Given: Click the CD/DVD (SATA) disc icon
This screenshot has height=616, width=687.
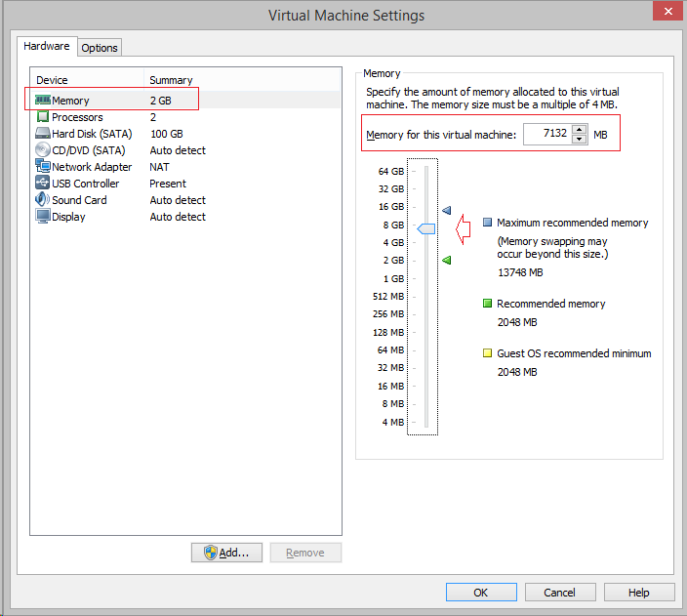Looking at the screenshot, I should pyautogui.click(x=43, y=150).
